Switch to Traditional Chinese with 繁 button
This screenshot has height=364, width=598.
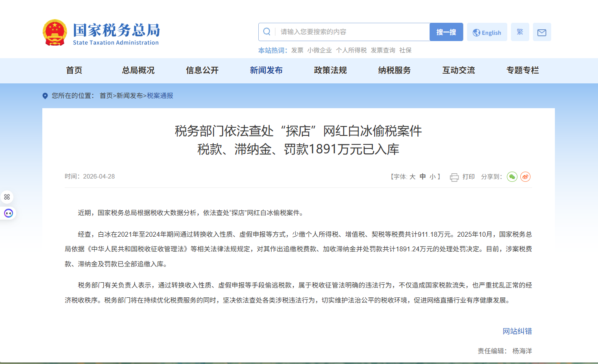(520, 32)
